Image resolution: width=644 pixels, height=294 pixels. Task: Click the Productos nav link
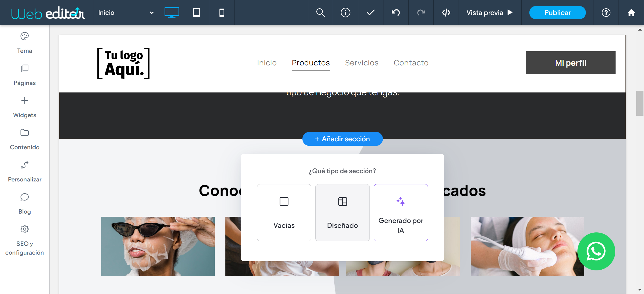(311, 63)
